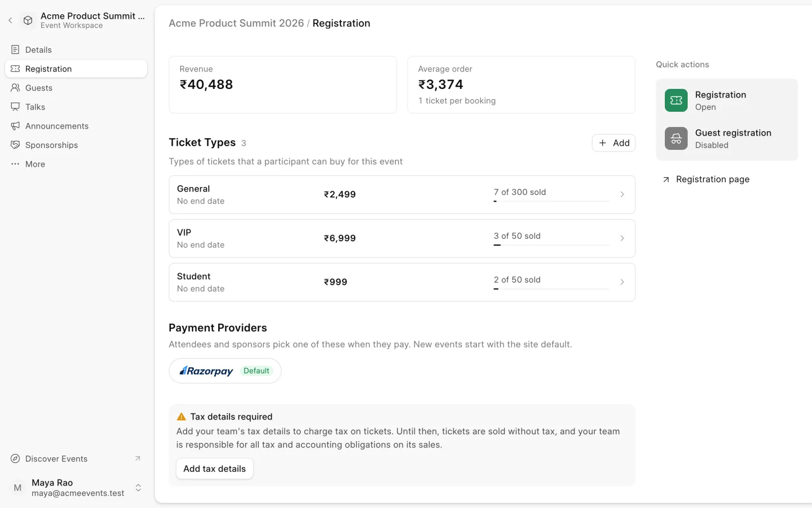812x508 pixels.
Task: Click the back arrow beside the workspace name
Action: [10, 20]
